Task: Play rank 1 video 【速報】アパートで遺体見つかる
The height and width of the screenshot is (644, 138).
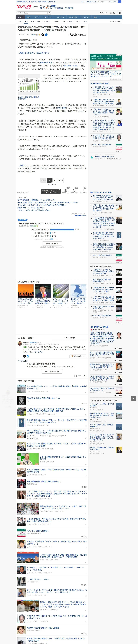Action: pos(119,272)
